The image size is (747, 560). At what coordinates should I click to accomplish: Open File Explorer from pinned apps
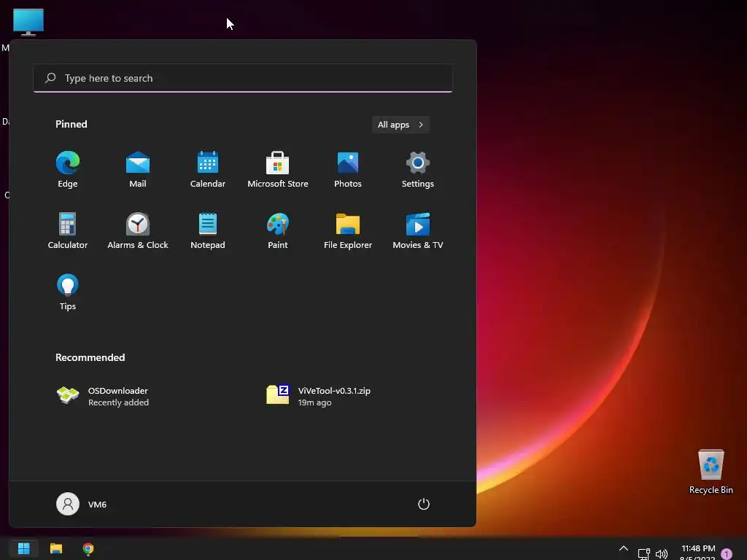pos(348,230)
